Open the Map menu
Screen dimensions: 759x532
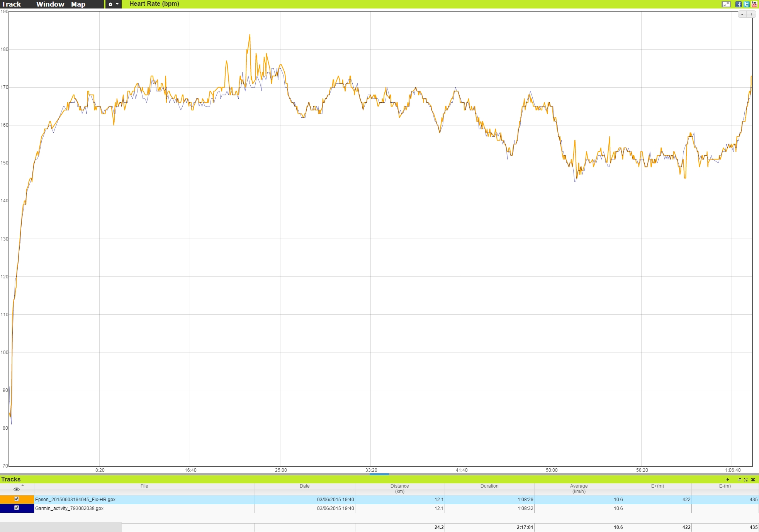(x=78, y=4)
